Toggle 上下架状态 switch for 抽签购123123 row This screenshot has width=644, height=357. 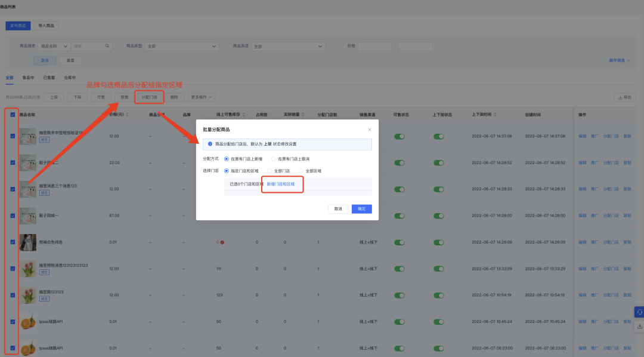(x=439, y=296)
